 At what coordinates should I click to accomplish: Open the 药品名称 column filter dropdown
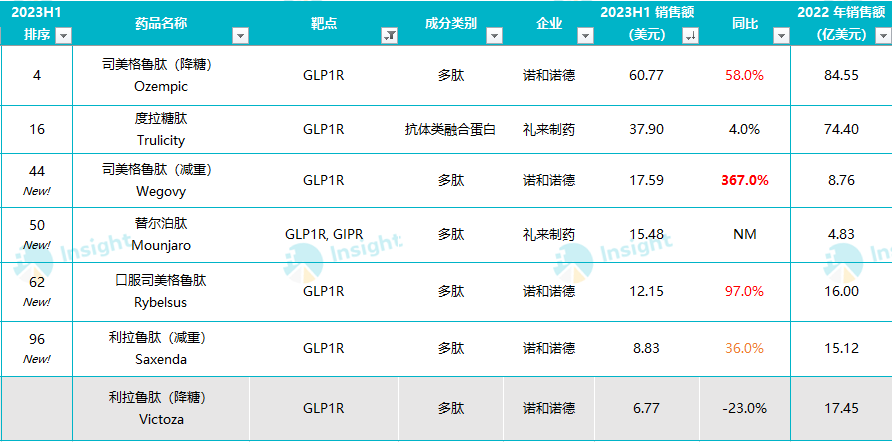click(x=241, y=36)
